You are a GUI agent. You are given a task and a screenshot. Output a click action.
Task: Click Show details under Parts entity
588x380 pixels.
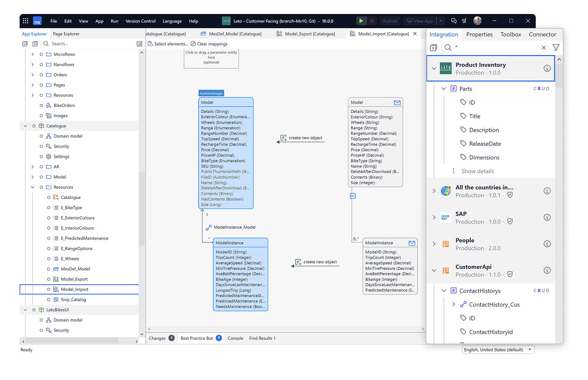coord(477,171)
